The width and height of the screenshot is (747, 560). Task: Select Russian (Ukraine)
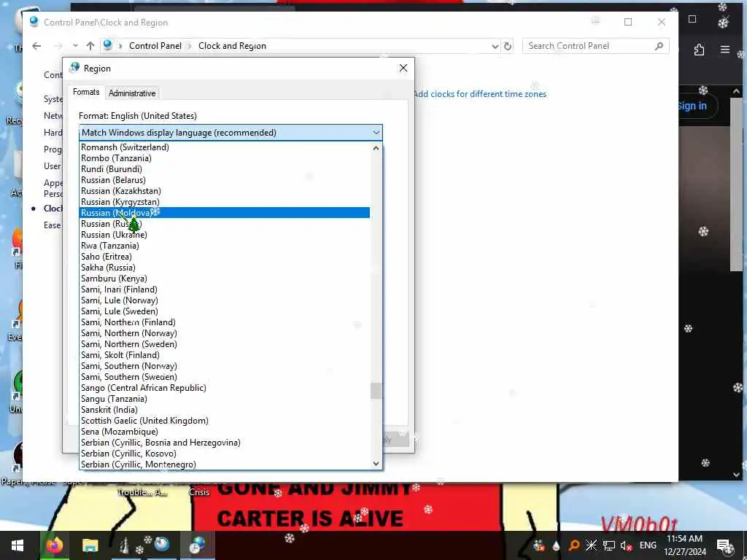click(x=225, y=235)
